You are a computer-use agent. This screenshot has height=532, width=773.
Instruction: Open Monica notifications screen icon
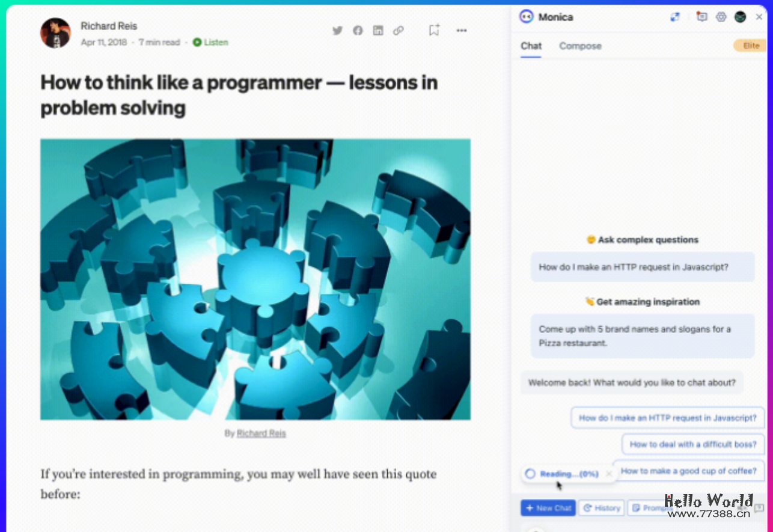701,17
